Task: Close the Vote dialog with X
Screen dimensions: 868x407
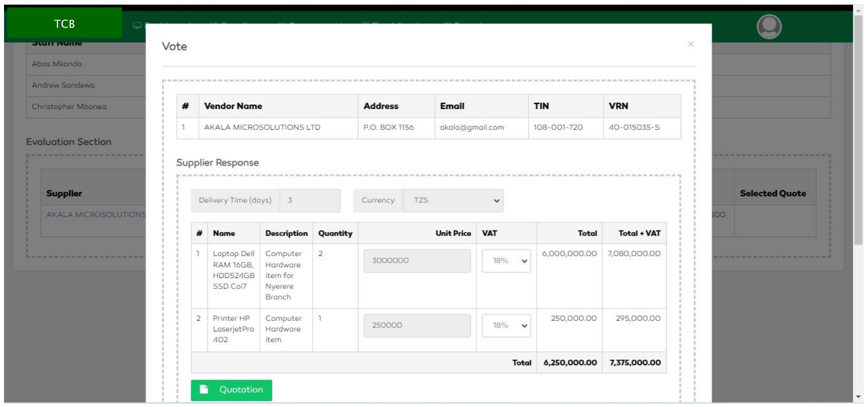Action: tap(690, 44)
